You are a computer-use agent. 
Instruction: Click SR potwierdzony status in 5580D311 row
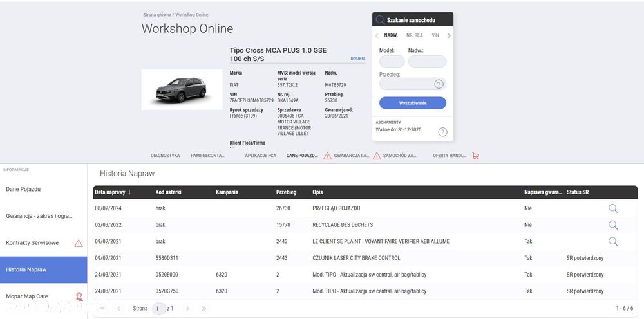point(585,258)
